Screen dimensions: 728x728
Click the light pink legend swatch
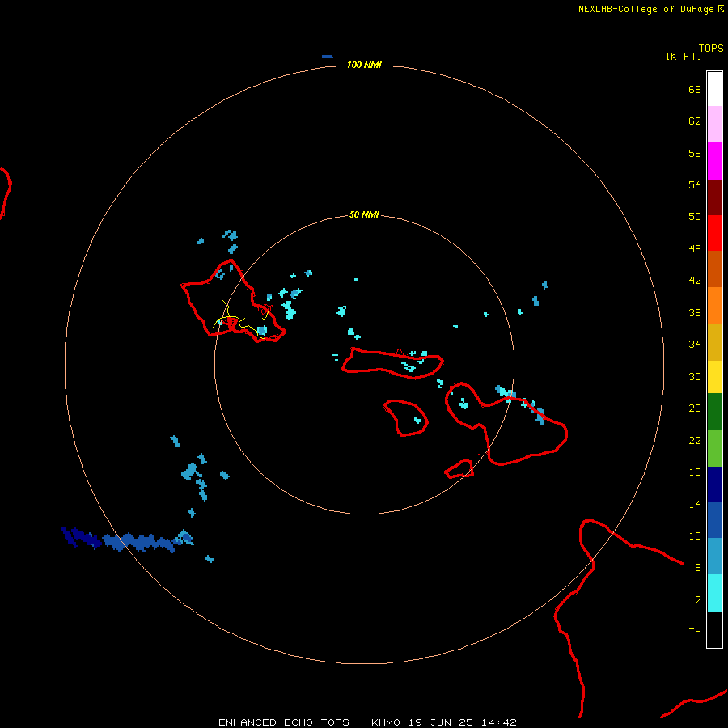(x=714, y=125)
